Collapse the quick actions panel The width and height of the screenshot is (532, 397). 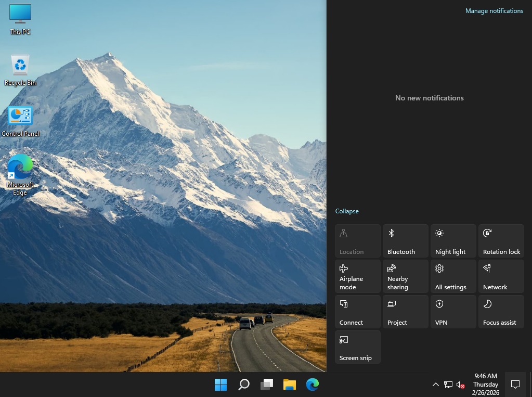(347, 211)
